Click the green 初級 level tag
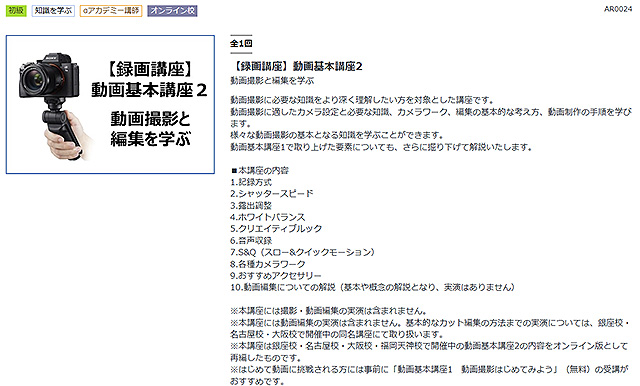Image resolution: width=640 pixels, height=386 pixels. (x=16, y=11)
